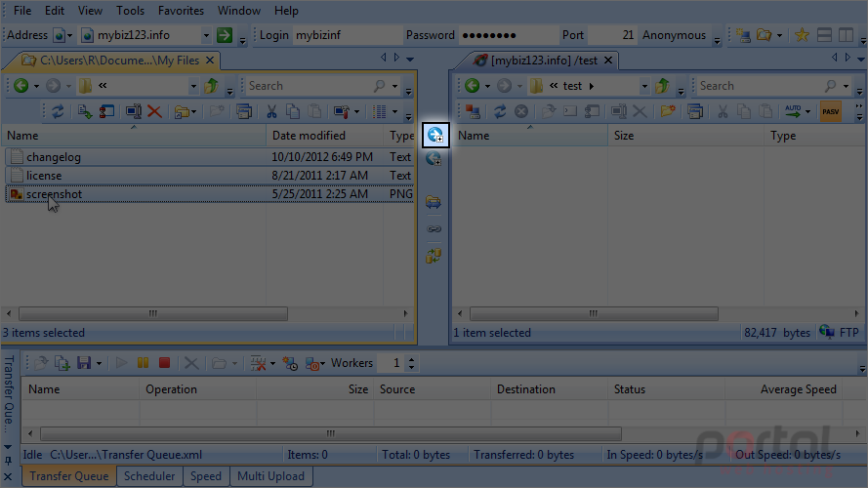Toggle the vertical tile layout
Viewport: 868px width, 488px height.
(x=846, y=35)
